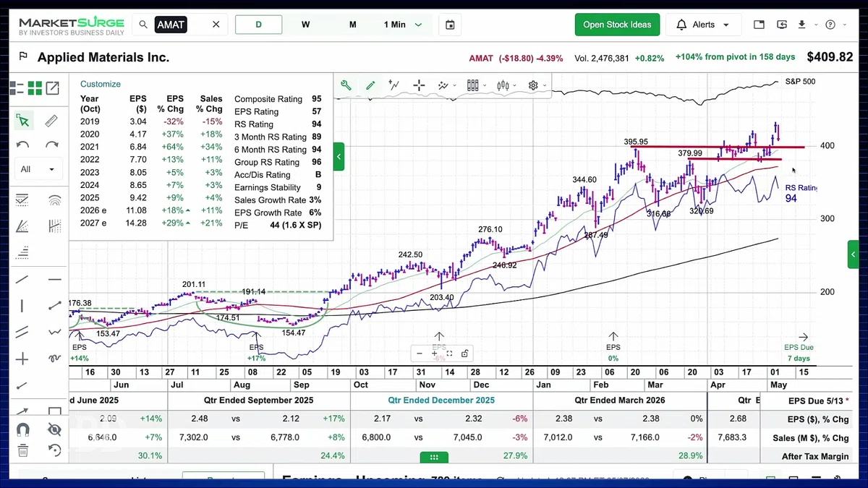
Task: Select the crosshair tool in chart toolbar
Action: point(419,85)
